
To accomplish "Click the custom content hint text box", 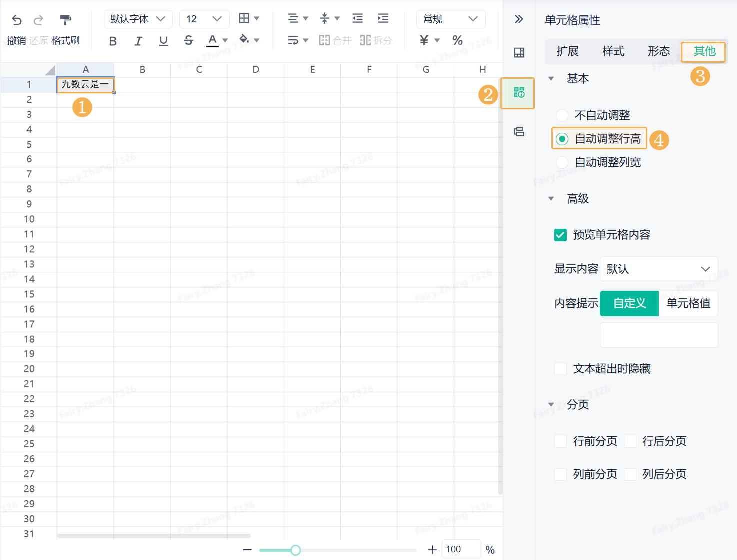I will pyautogui.click(x=659, y=335).
